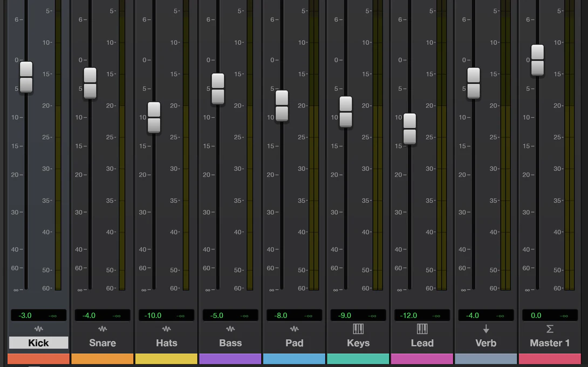588x367 pixels.
Task: Click the Pad volume value -8.0
Action: pyautogui.click(x=281, y=315)
